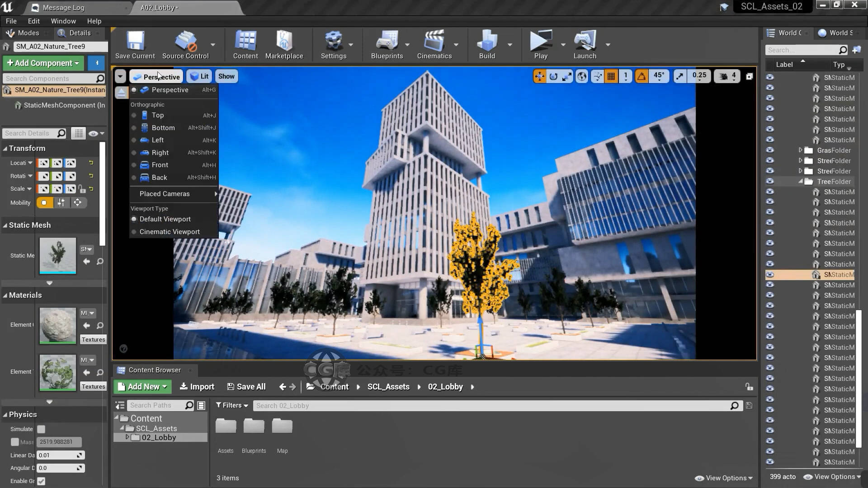
Task: Enable the Simulate Physics checkbox
Action: (41, 429)
